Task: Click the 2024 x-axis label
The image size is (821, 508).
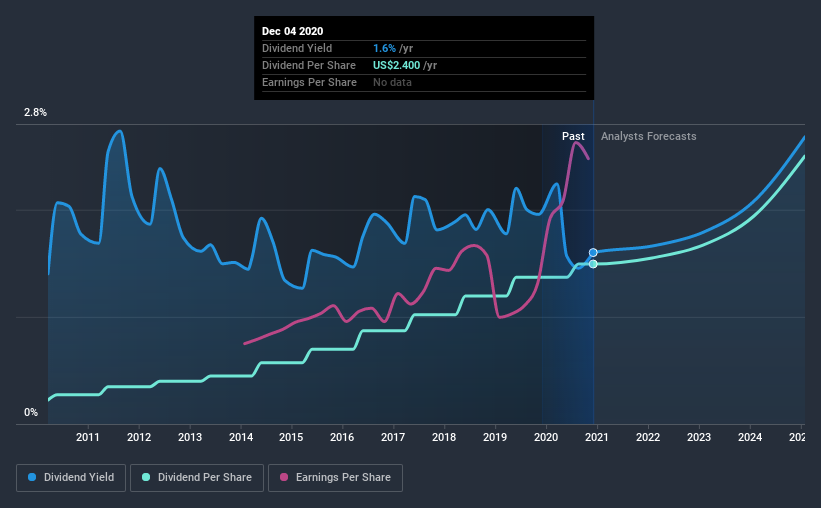Action: (750, 437)
